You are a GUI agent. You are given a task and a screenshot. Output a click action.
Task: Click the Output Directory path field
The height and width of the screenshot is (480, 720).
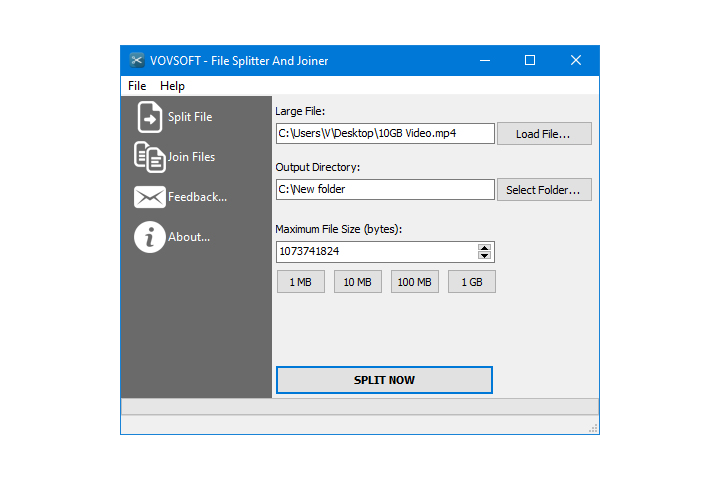[x=385, y=189]
